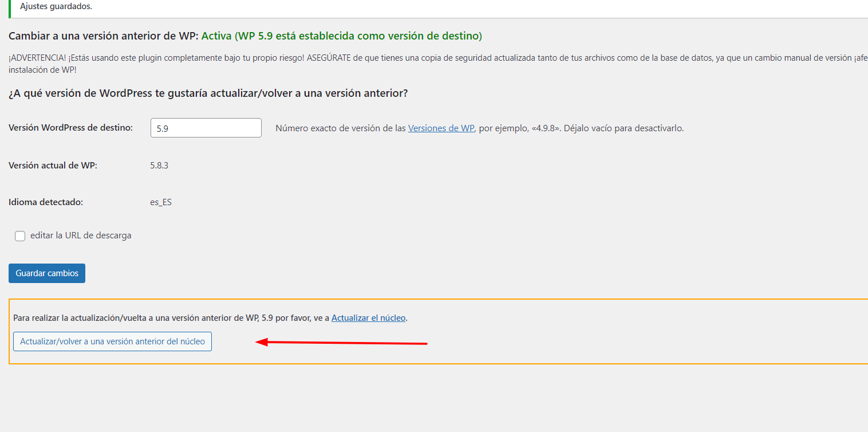Image resolution: width=868 pixels, height=432 pixels.
Task: Click the 'Idioma detectado:' label
Action: [46, 202]
